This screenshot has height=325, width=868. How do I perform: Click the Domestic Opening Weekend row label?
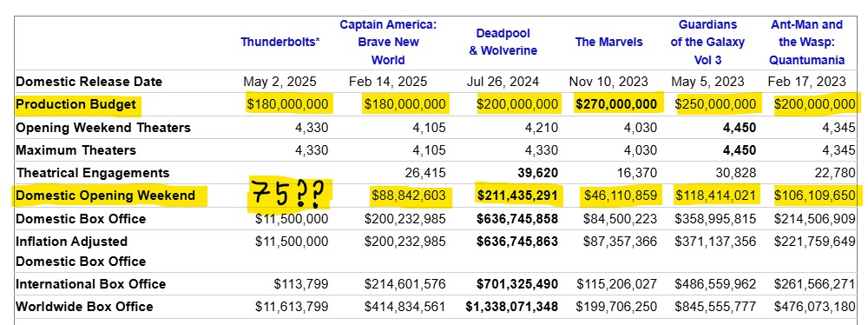(x=106, y=196)
